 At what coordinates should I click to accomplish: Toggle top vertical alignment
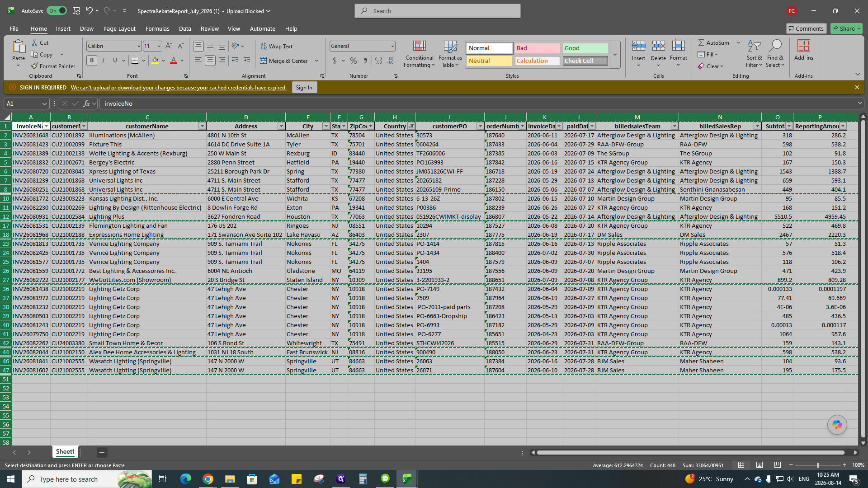(198, 46)
